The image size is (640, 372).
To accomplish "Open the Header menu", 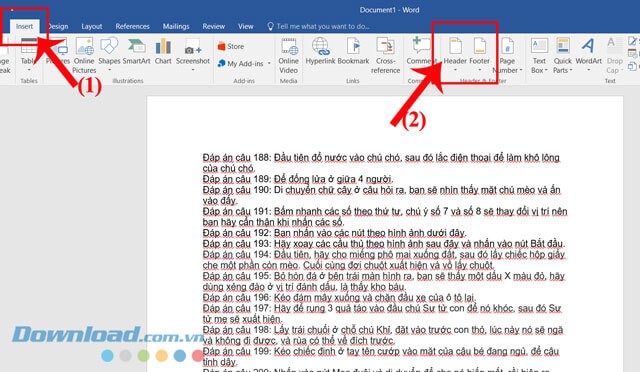I will point(455,54).
